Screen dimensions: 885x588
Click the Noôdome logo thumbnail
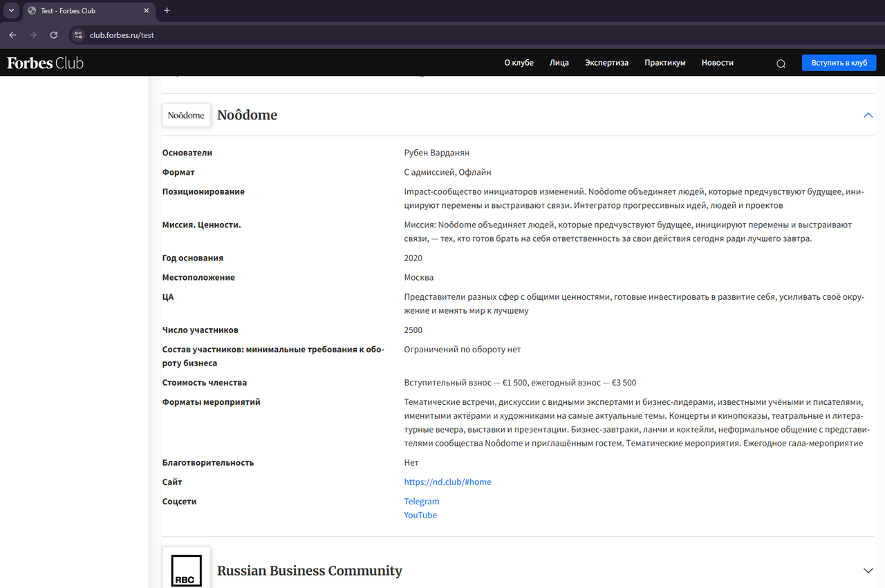[x=187, y=115]
